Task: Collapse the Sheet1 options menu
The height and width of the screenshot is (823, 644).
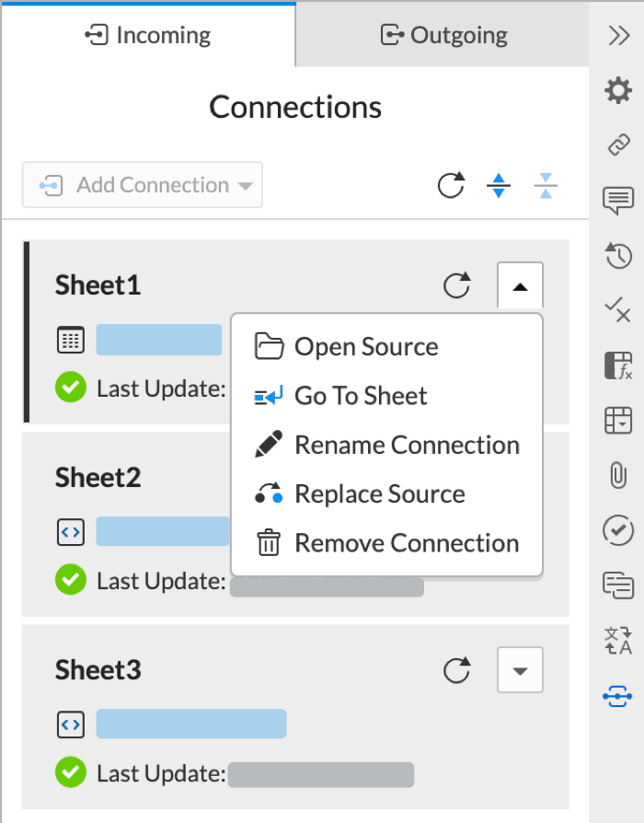Action: pos(520,285)
